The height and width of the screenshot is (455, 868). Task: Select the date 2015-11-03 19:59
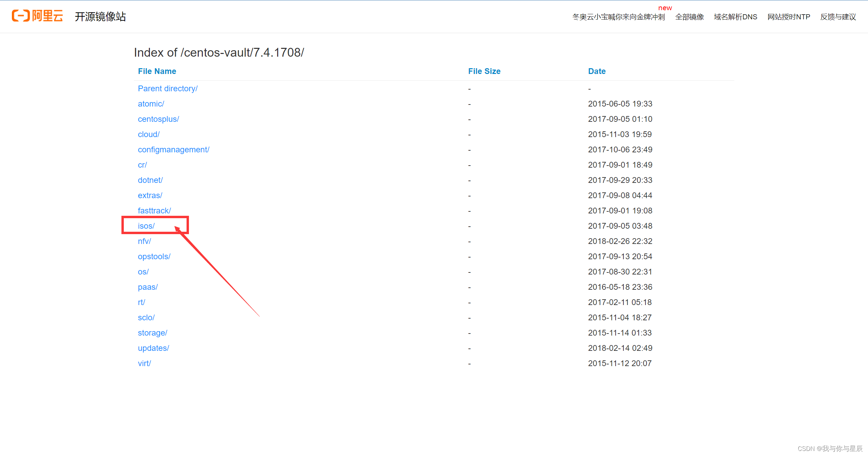tap(620, 134)
